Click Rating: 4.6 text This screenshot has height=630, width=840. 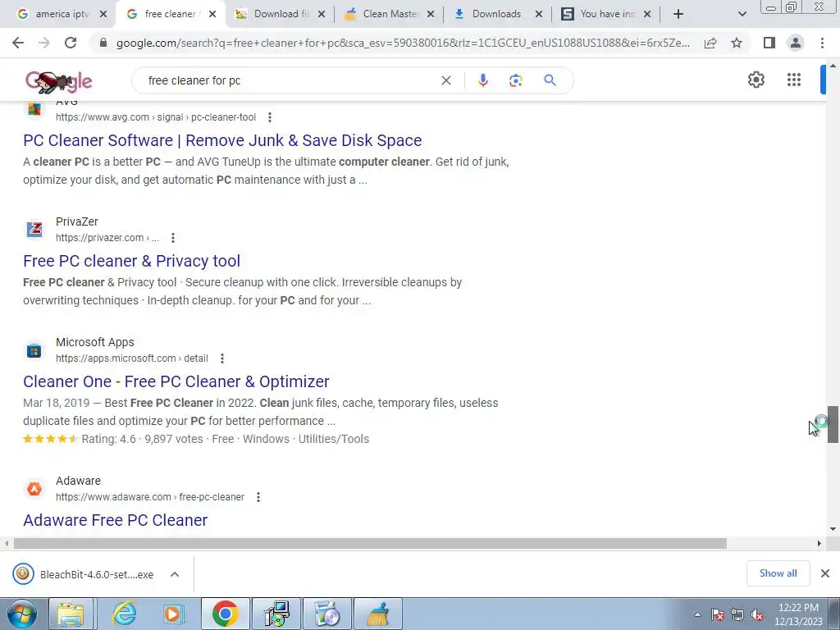click(x=109, y=439)
